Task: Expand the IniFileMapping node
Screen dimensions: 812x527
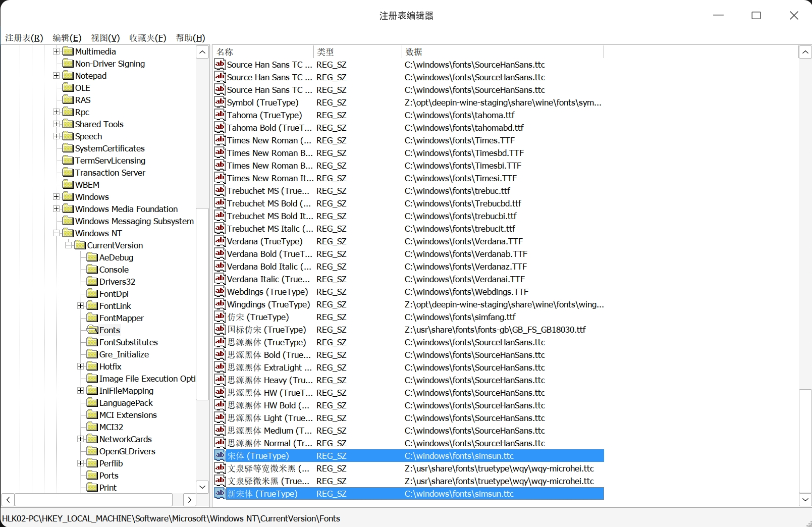Action: pyautogui.click(x=80, y=390)
